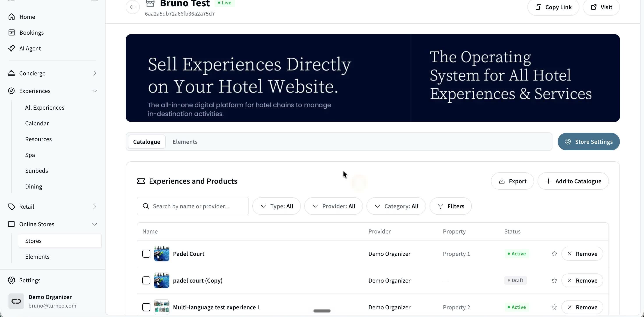This screenshot has height=317, width=644.
Task: Click the Copy Link button
Action: pos(553,7)
